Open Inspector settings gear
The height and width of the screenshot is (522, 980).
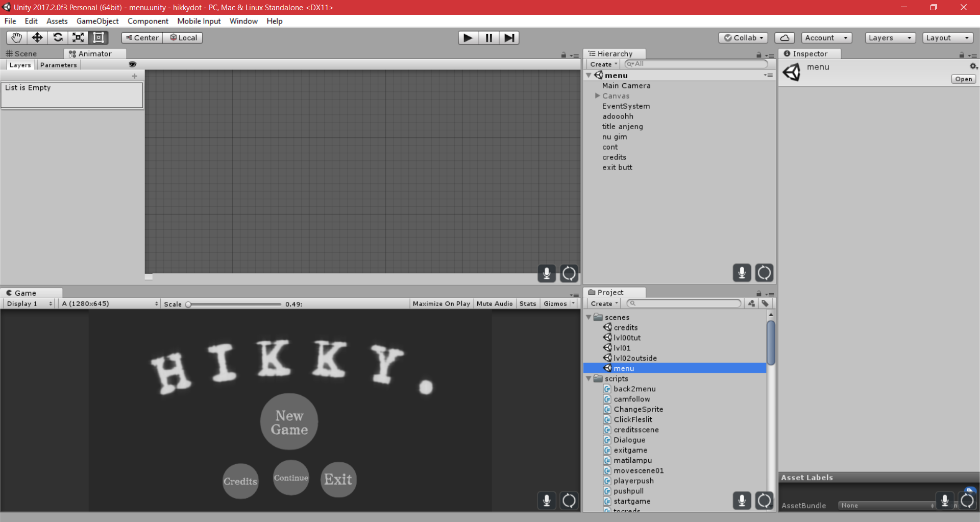[x=973, y=66]
